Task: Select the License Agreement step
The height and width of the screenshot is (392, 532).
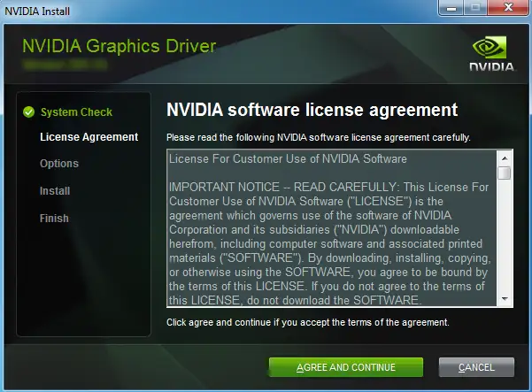Action: click(89, 137)
